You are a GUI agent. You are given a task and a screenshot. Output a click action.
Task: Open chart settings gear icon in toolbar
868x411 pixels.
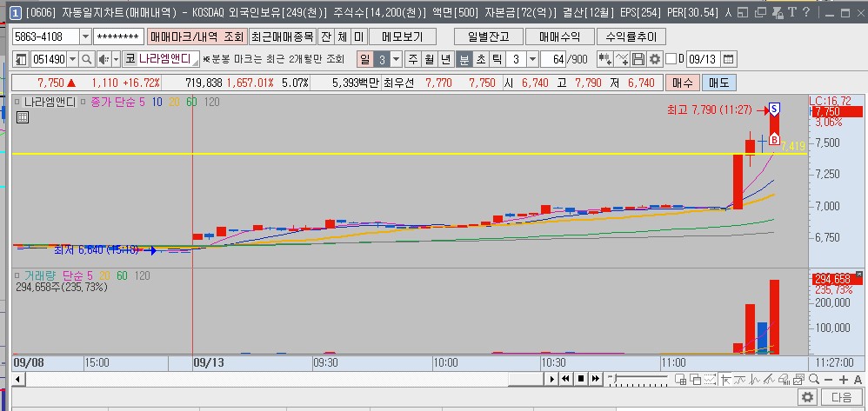point(655,59)
